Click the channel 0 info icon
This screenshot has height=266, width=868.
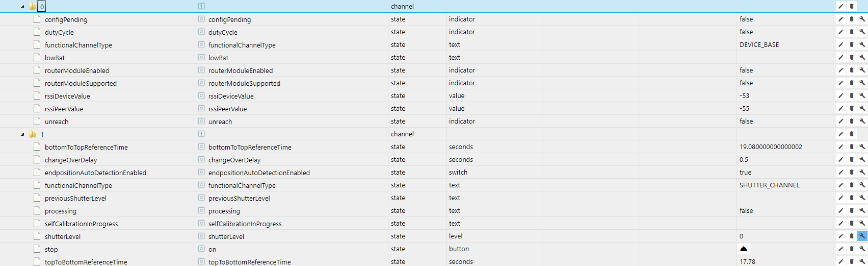tap(201, 6)
